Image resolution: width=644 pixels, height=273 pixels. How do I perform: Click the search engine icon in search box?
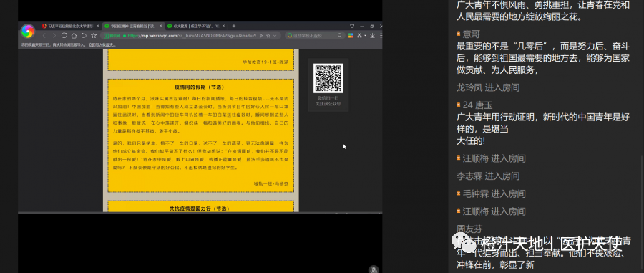(290, 36)
